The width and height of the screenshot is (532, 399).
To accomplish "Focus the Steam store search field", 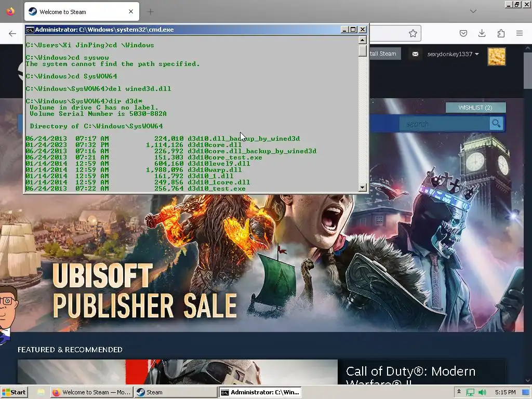I will [445, 124].
